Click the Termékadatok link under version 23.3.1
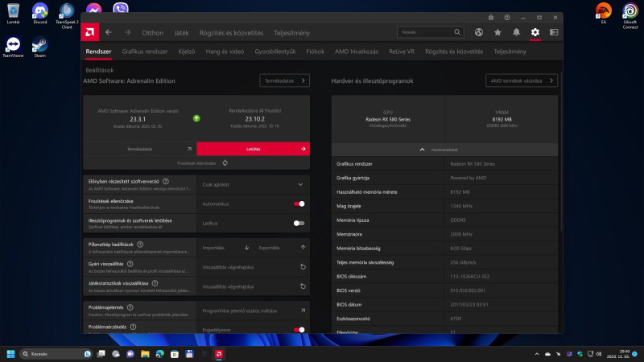Viewport: 644px width, 362px height. click(x=139, y=149)
